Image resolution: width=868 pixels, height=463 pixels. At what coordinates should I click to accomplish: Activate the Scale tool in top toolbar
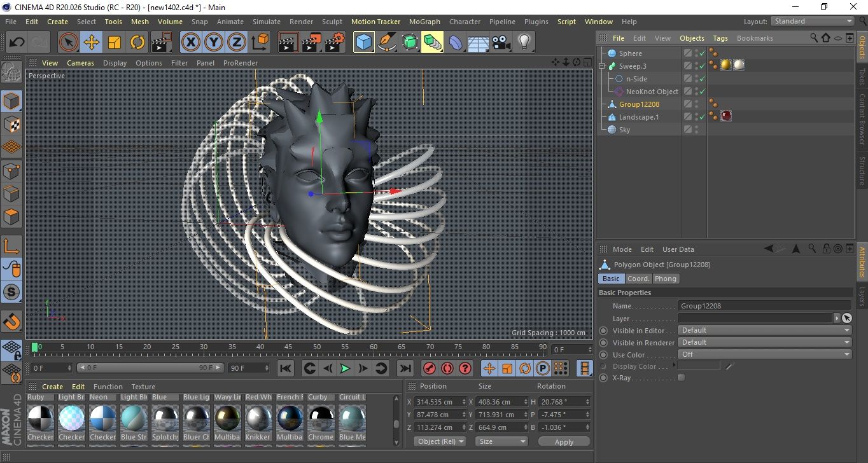[115, 43]
